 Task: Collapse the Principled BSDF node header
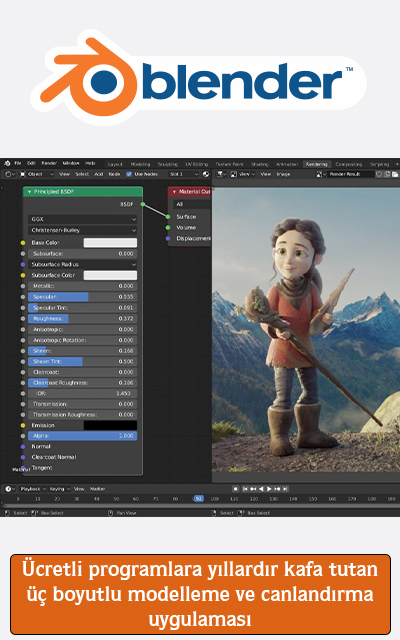point(29,191)
